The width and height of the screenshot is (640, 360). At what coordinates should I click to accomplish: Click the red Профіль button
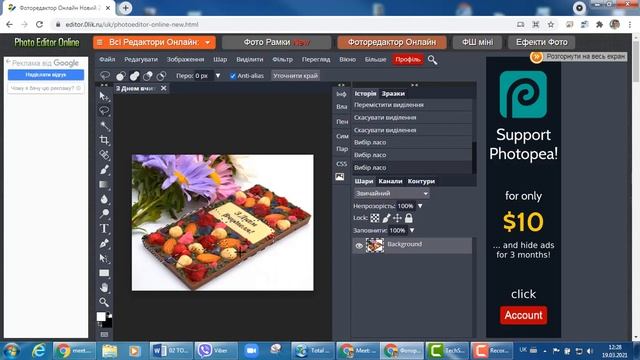click(407, 60)
